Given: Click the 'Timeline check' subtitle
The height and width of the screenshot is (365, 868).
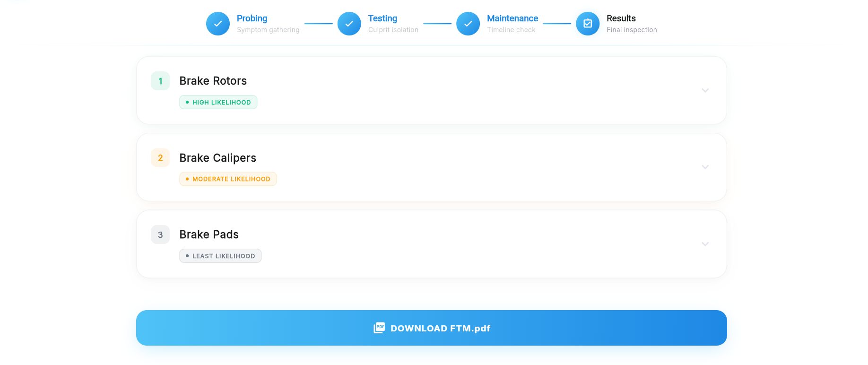Looking at the screenshot, I should coord(511,30).
